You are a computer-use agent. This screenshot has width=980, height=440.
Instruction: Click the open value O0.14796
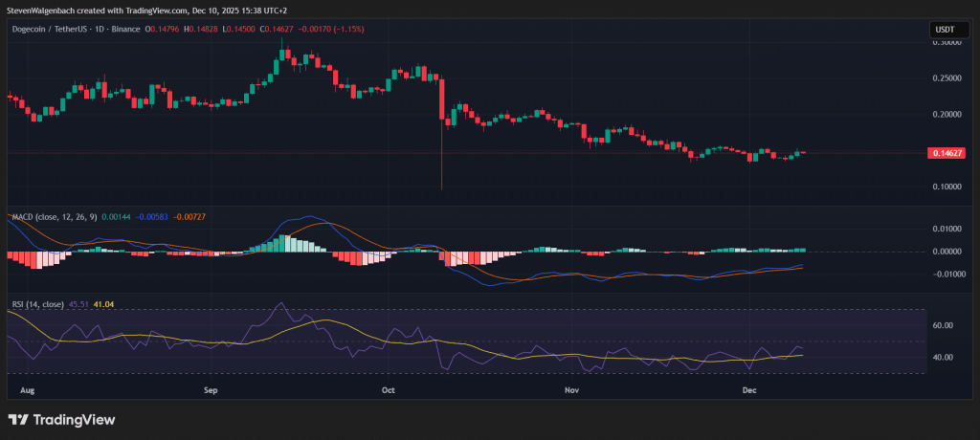[163, 30]
